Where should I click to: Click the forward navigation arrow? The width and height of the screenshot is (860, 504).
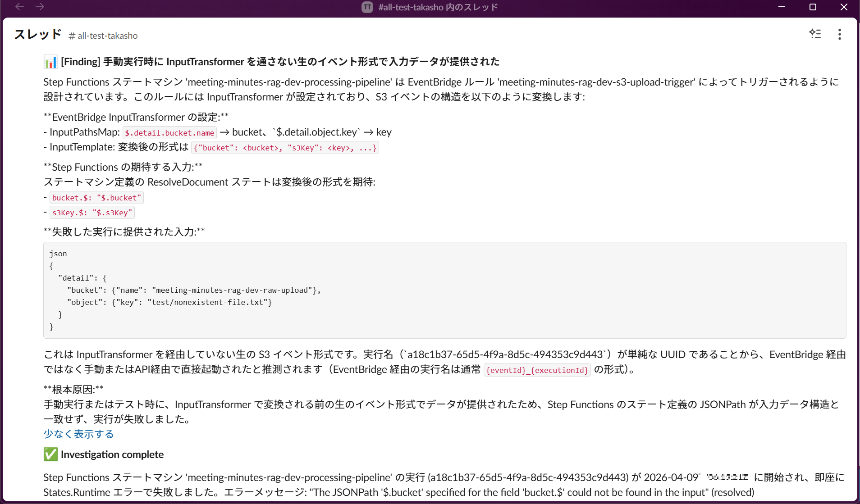click(x=40, y=7)
